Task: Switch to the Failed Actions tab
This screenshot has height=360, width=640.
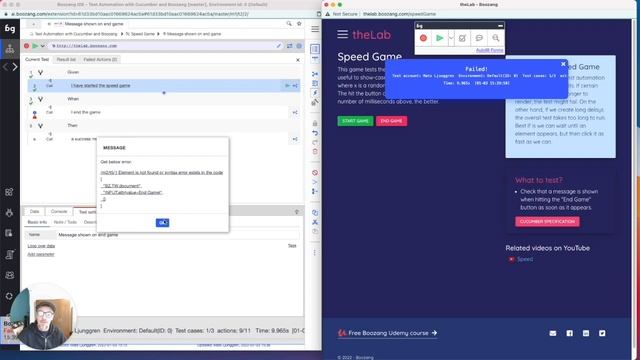Action: point(100,60)
